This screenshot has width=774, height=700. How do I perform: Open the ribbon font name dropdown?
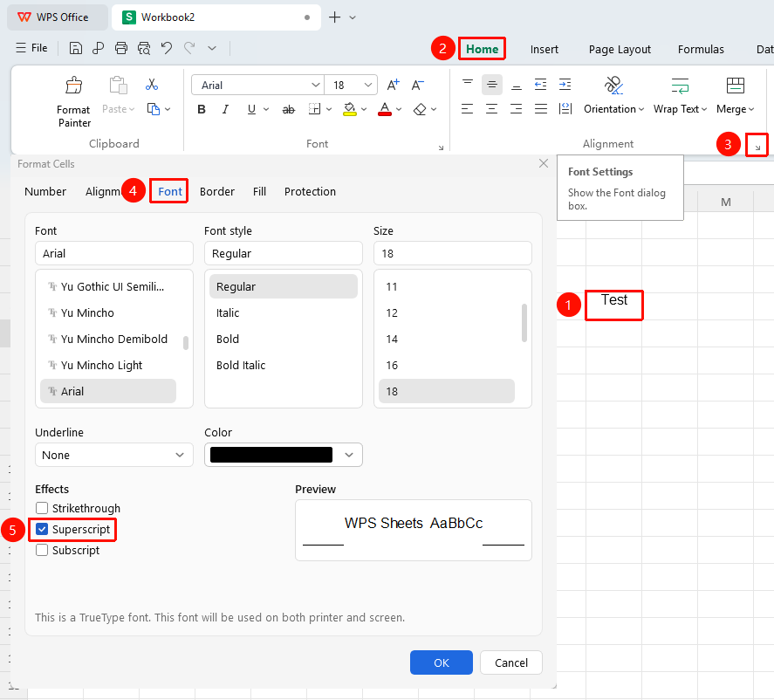[315, 85]
